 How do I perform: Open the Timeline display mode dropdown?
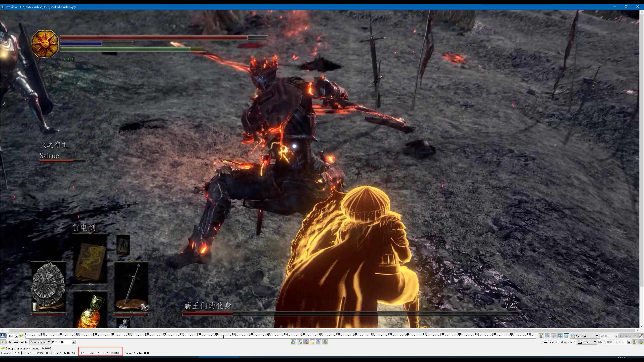point(587,342)
